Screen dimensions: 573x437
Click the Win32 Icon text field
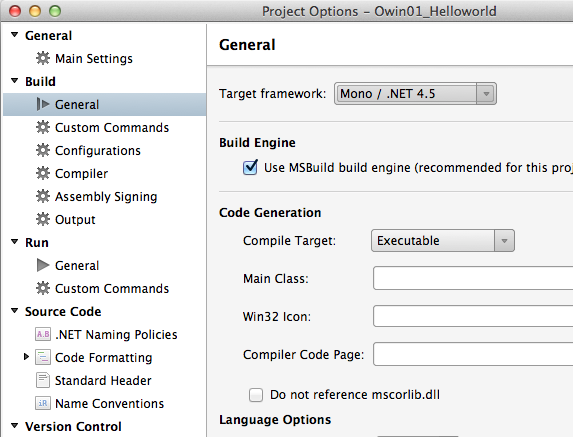(473, 316)
